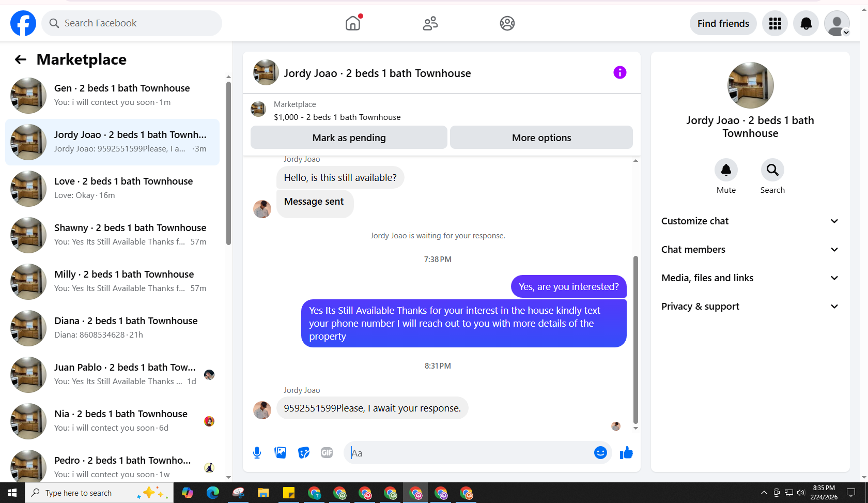The image size is (868, 503).
Task: Open Microsoft Edge from the taskbar
Action: (213, 493)
